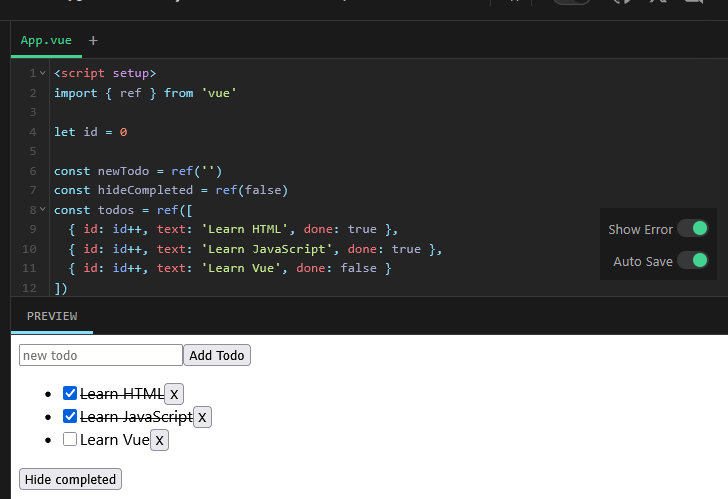Select the PREVIEW tab
This screenshot has height=499, width=728.
pos(52,316)
